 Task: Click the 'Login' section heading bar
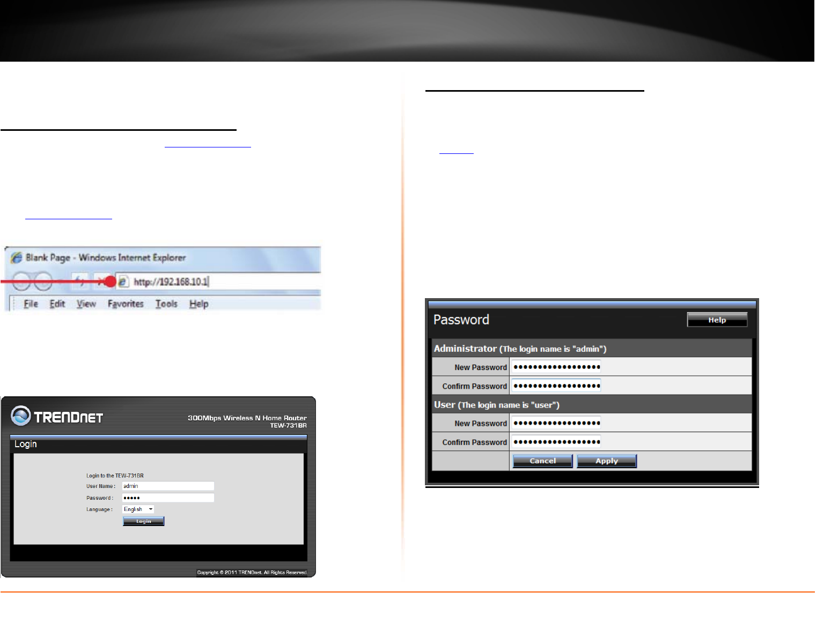click(x=158, y=444)
